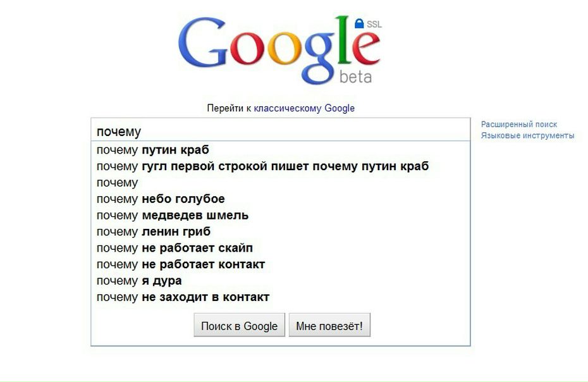Open the 'классическому Google' link
This screenshot has height=382, width=588.
(304, 108)
